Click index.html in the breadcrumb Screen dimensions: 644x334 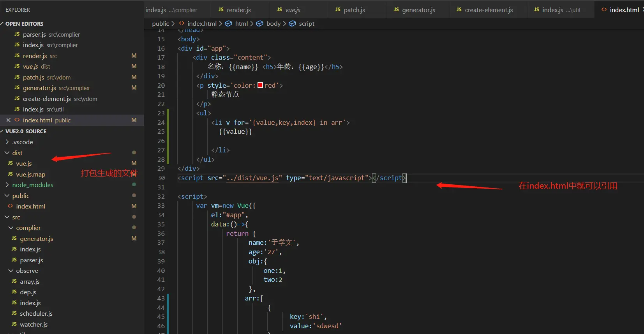[x=202, y=23]
